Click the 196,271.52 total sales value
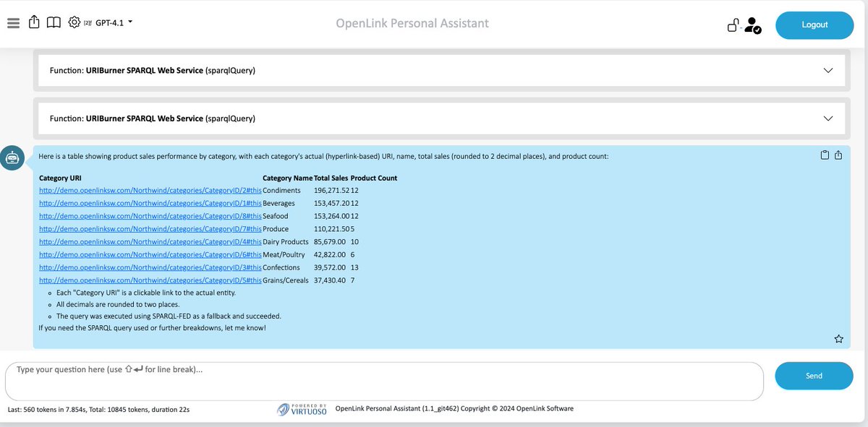 (331, 191)
